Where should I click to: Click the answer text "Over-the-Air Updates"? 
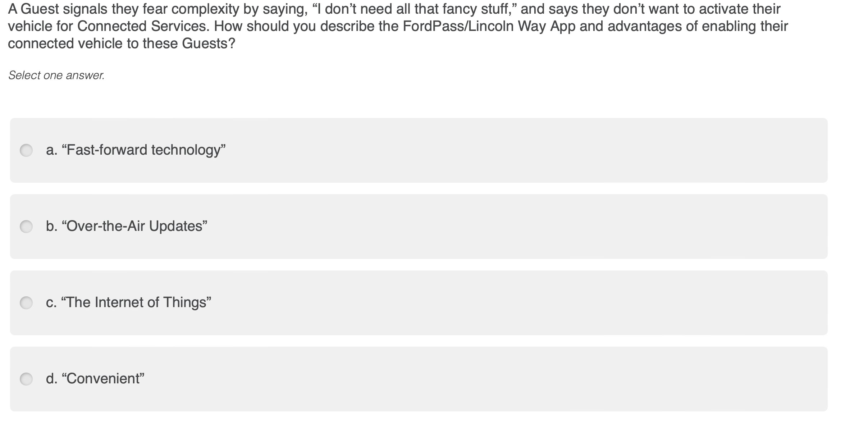pos(135,226)
